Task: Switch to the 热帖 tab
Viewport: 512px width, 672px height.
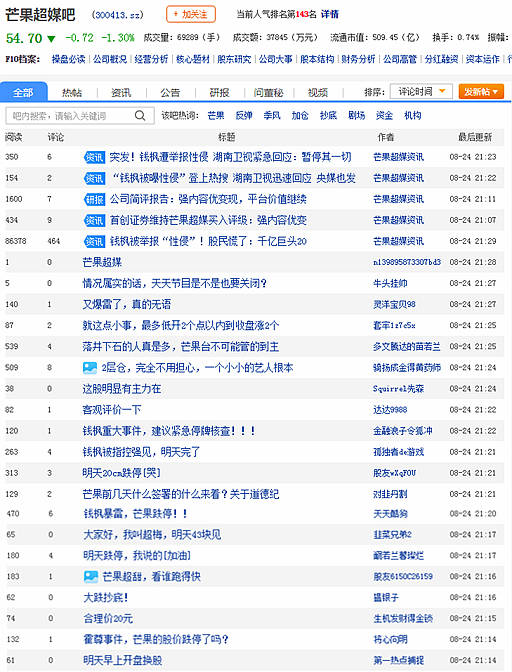Action: point(72,93)
